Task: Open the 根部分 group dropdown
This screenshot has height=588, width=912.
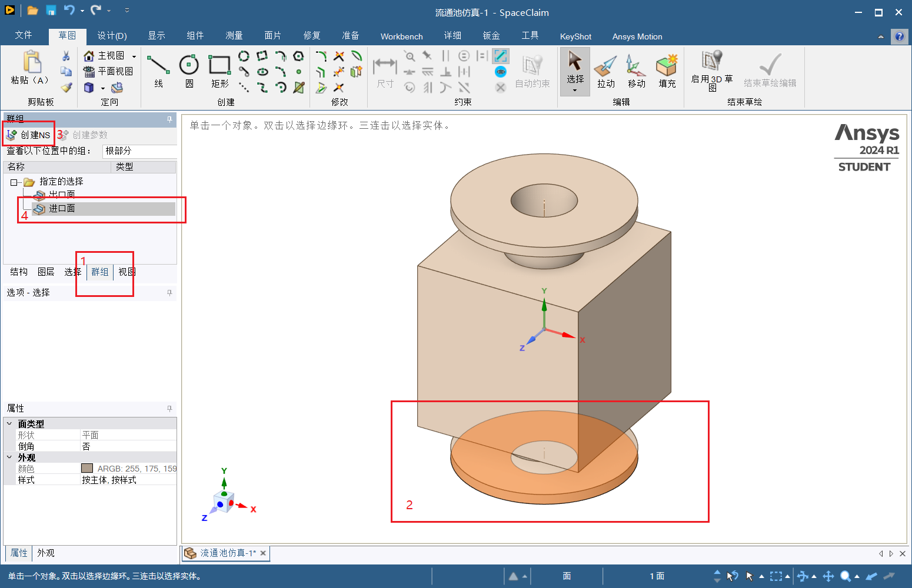Action: (x=139, y=151)
